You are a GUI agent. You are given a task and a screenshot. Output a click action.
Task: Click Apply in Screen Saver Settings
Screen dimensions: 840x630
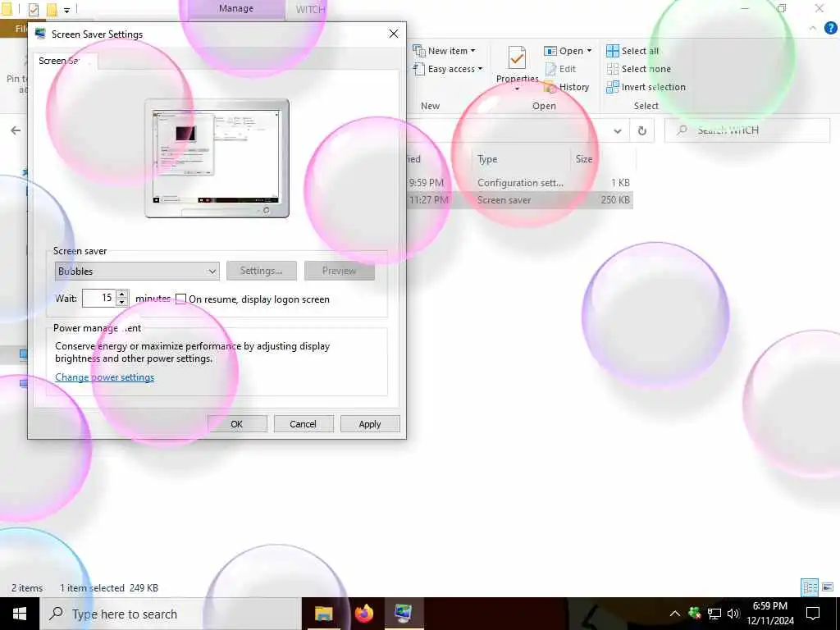[x=370, y=424]
